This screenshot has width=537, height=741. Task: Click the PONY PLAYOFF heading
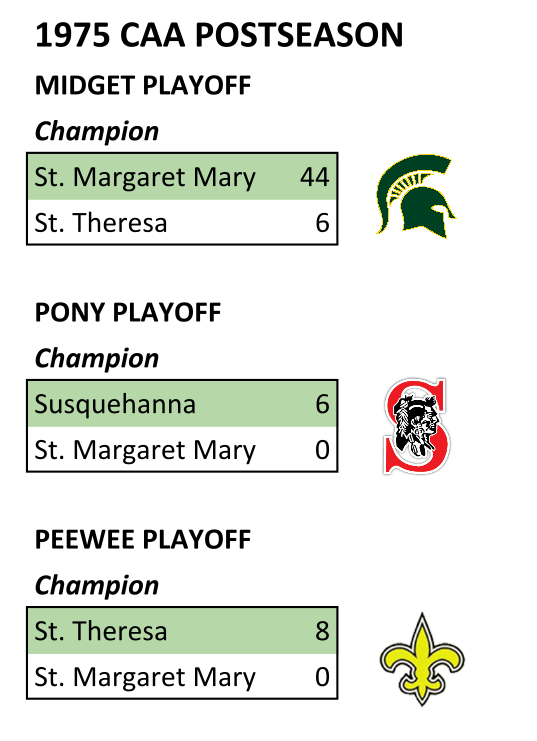point(128,312)
